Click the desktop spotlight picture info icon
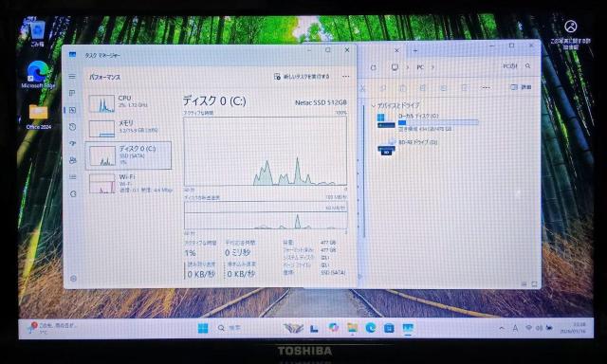 (x=571, y=35)
